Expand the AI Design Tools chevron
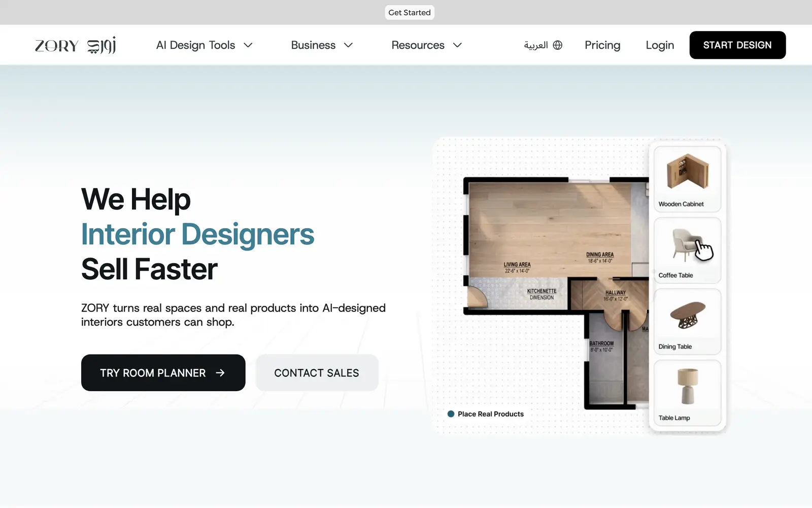The height and width of the screenshot is (508, 812). [x=248, y=45]
